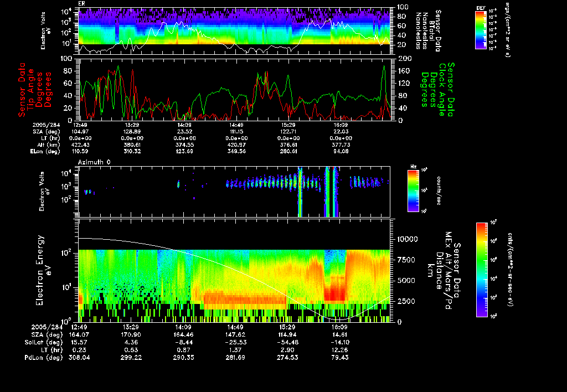Click the BTotal Nanoteslas axis label

point(429,31)
